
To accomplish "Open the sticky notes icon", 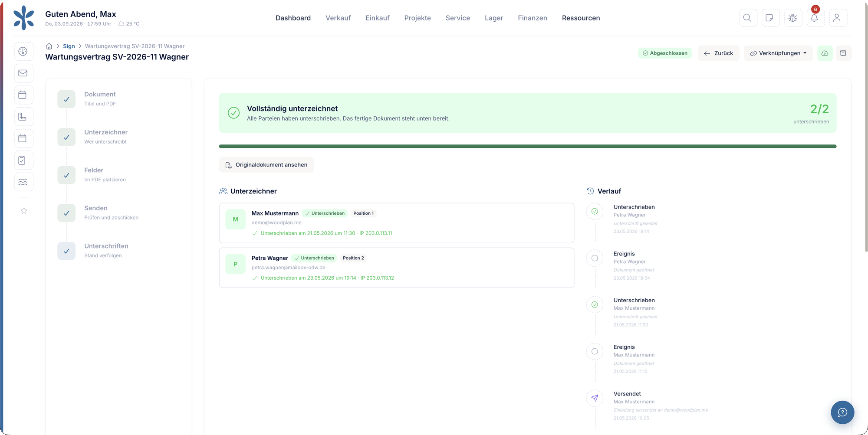I will click(x=770, y=18).
